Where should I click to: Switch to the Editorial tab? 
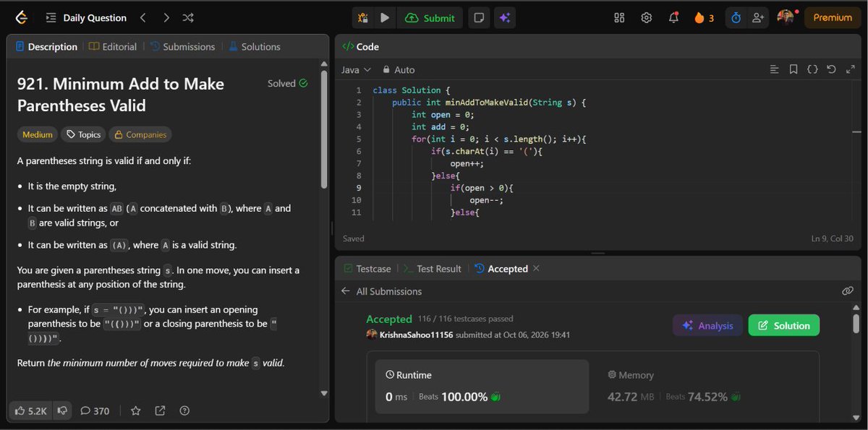point(113,46)
